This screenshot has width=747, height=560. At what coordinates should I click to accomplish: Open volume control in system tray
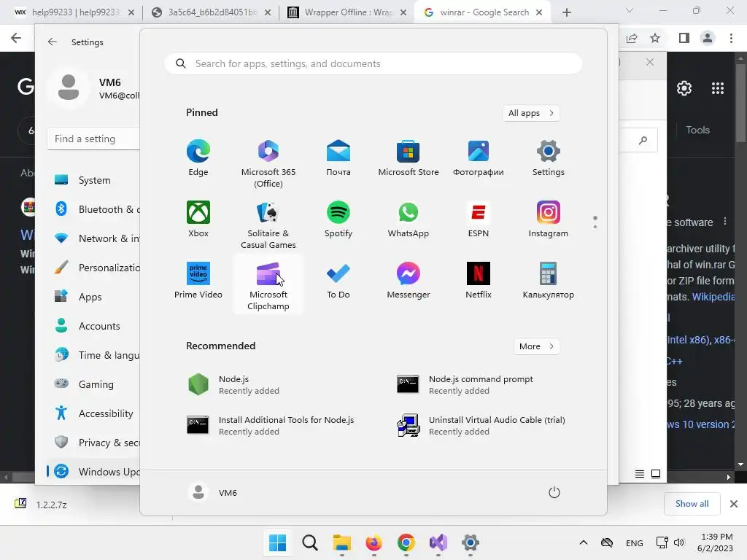coord(679,542)
